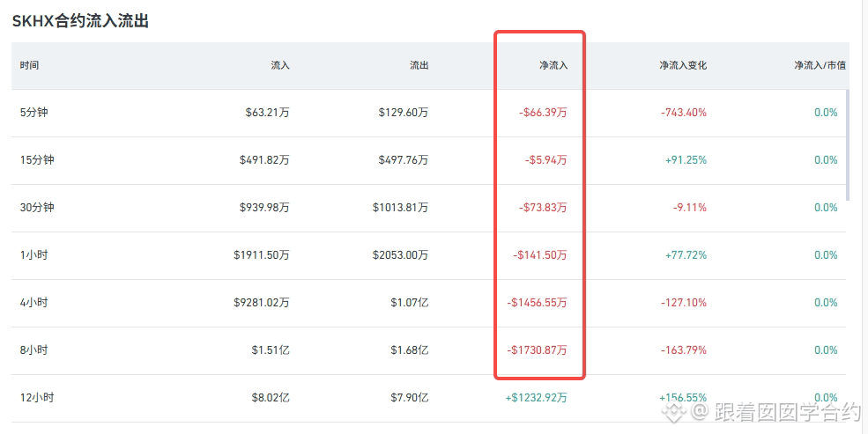The width and height of the screenshot is (868, 434).
Task: Select the 1小时 time row label
Action: [x=34, y=255]
